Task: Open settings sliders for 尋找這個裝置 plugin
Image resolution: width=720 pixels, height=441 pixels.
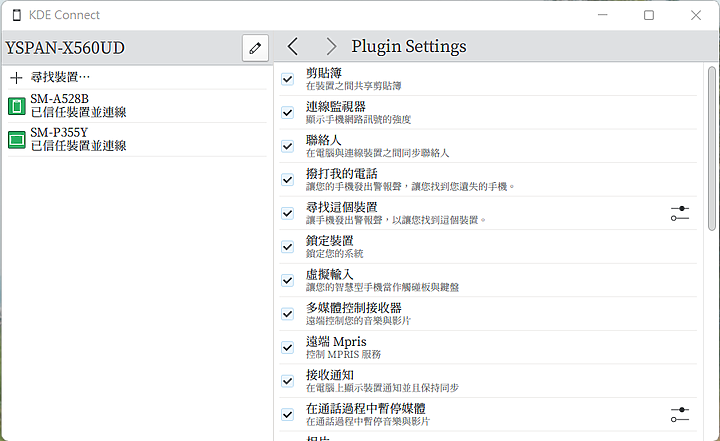Action: click(x=680, y=214)
